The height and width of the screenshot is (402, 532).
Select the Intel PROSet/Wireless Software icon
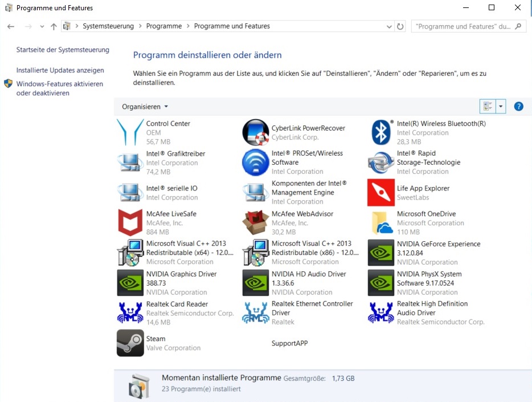click(x=256, y=163)
